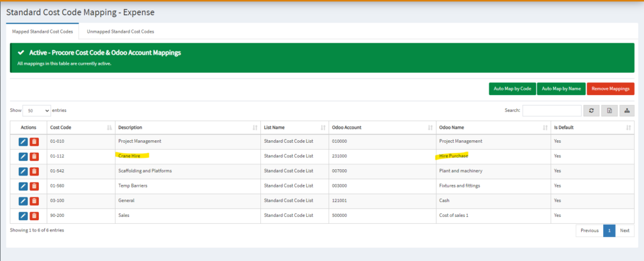The image size is (644, 261).
Task: Edit the 01-010 Project Management mapping
Action: click(23, 142)
